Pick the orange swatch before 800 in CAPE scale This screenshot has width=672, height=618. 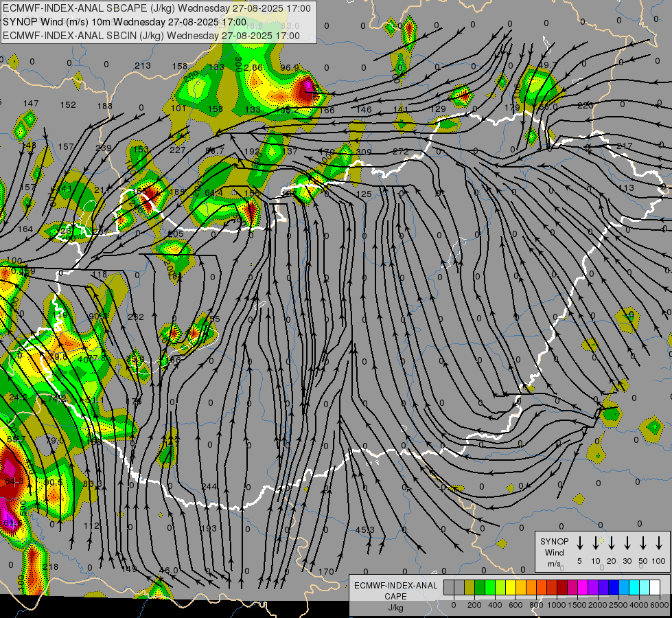531,588
